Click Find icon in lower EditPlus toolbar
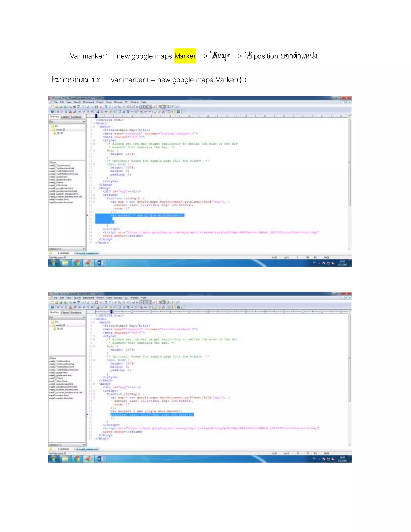Viewport: 411px width, 532px height. [115, 302]
